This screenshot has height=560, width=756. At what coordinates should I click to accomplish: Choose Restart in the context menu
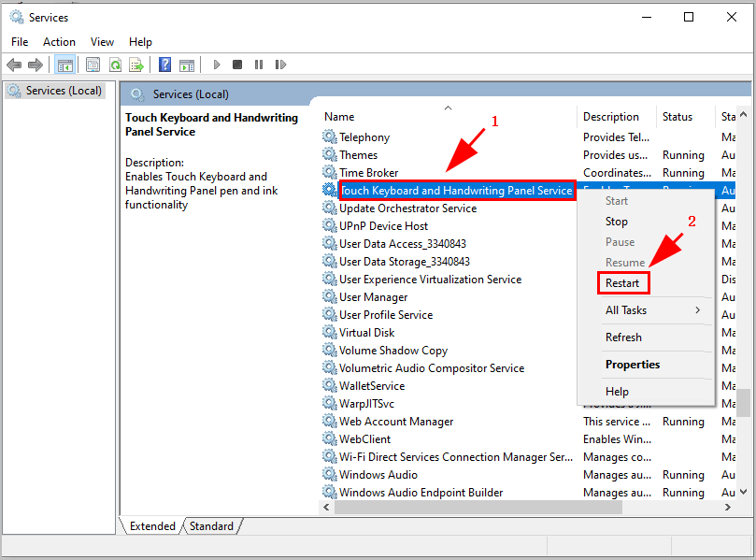[x=622, y=283]
